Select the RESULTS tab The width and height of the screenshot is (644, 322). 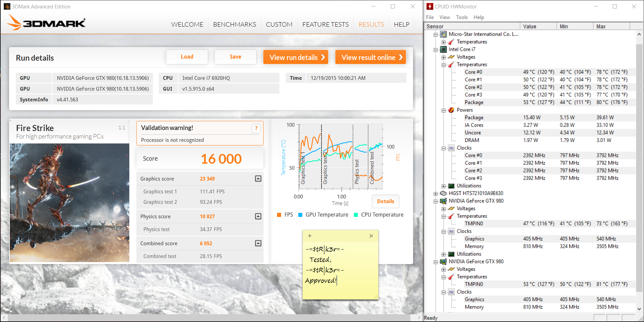[x=371, y=25]
